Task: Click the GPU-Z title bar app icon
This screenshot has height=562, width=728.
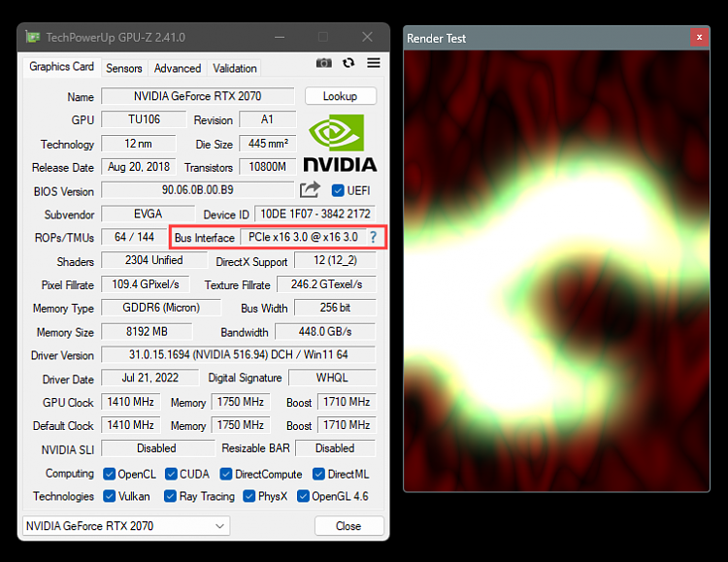Action: pos(32,37)
